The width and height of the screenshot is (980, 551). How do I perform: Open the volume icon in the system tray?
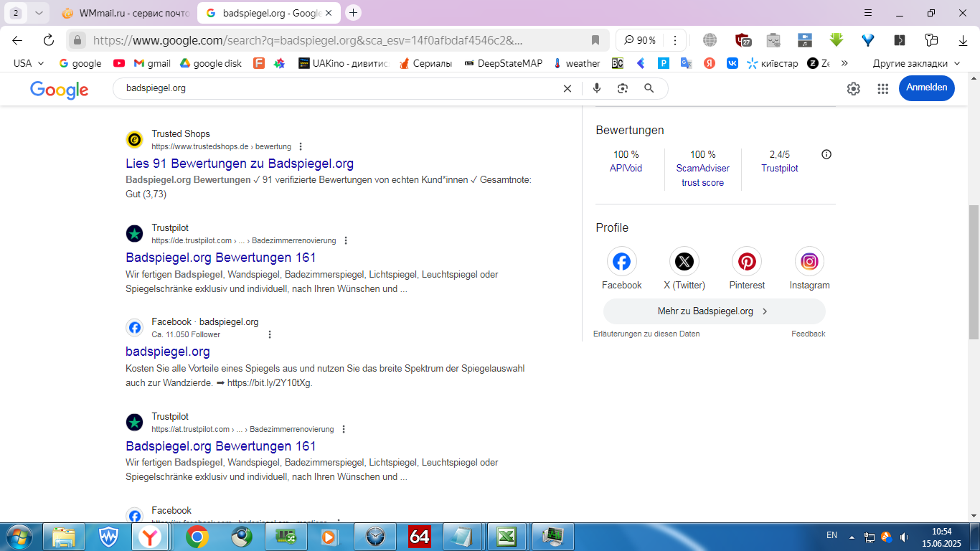point(905,536)
